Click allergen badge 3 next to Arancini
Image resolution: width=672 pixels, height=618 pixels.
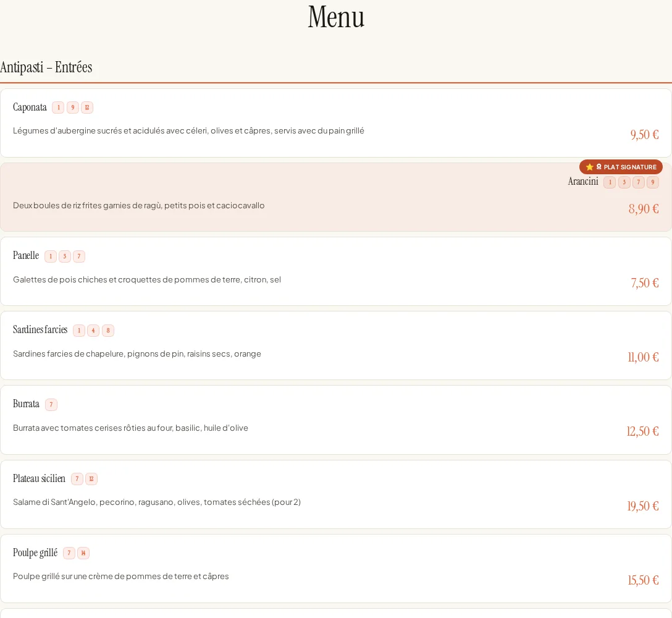coord(624,182)
